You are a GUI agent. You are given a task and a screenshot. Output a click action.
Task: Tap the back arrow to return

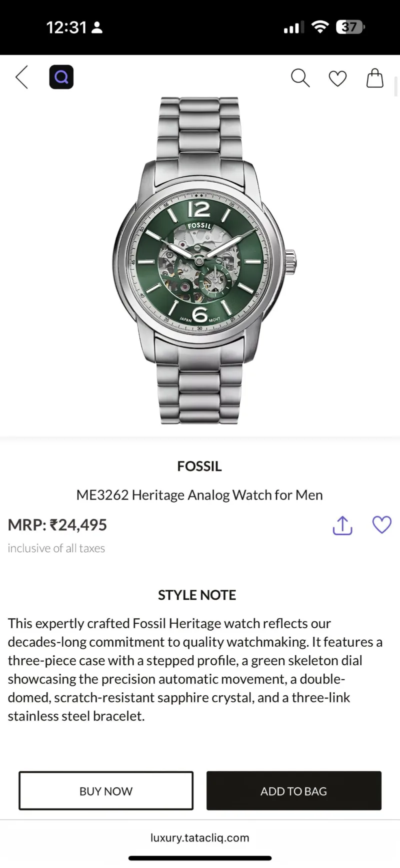click(x=21, y=77)
